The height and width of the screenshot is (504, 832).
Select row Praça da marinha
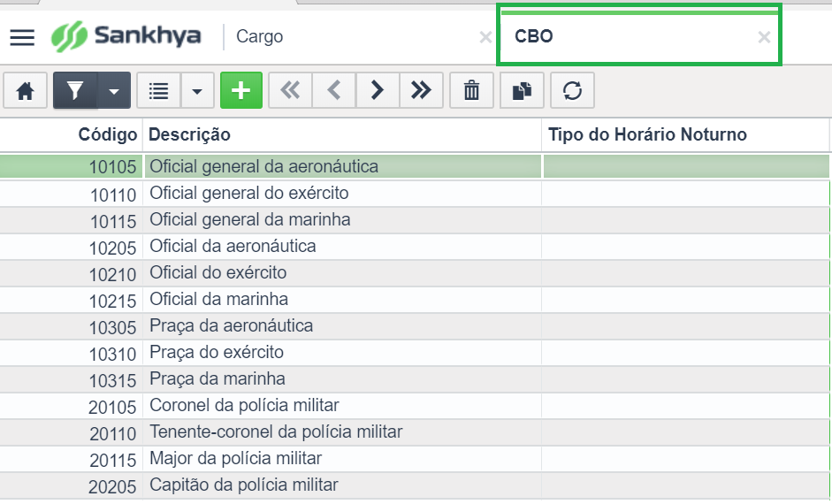[415, 379]
